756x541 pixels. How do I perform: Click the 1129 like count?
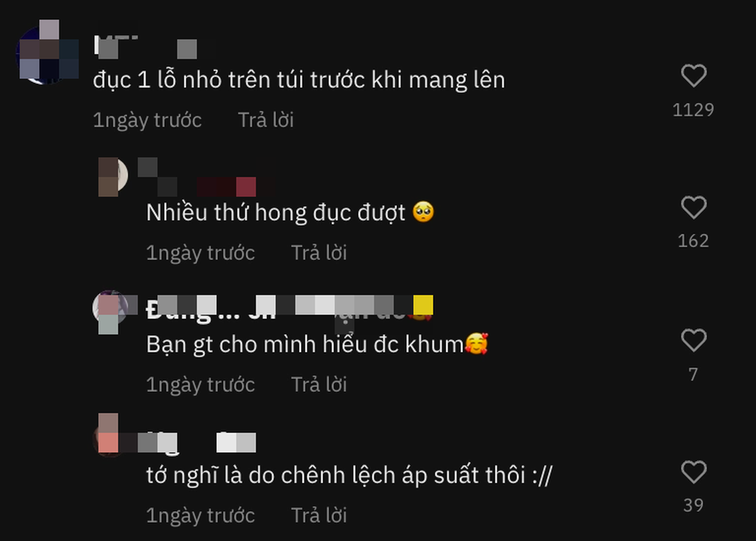pos(693,110)
